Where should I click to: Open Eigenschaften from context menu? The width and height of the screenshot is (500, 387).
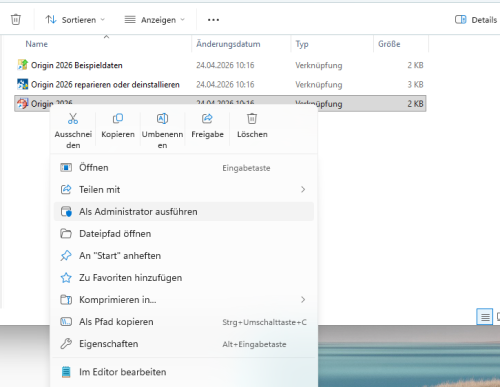click(184, 344)
